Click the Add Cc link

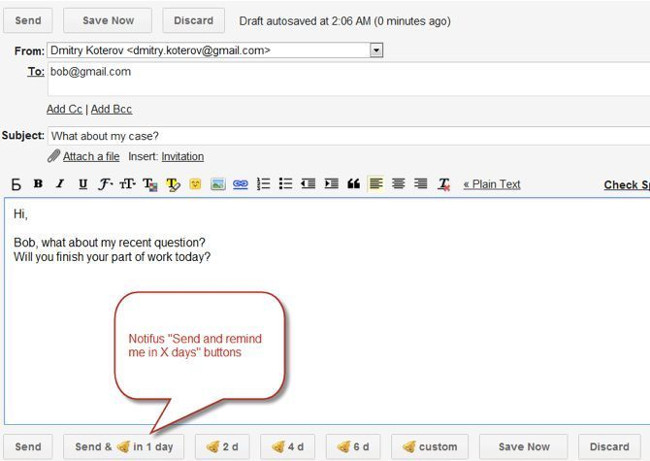(x=64, y=109)
